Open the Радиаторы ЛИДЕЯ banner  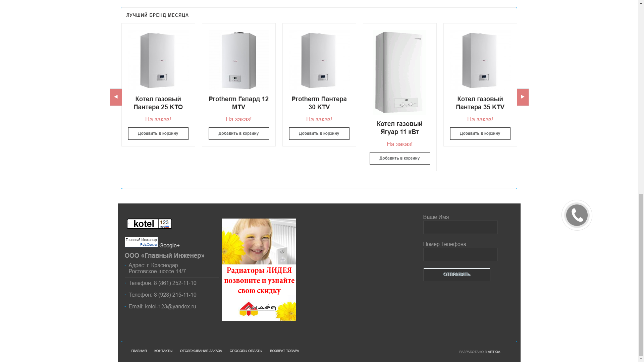point(259,269)
